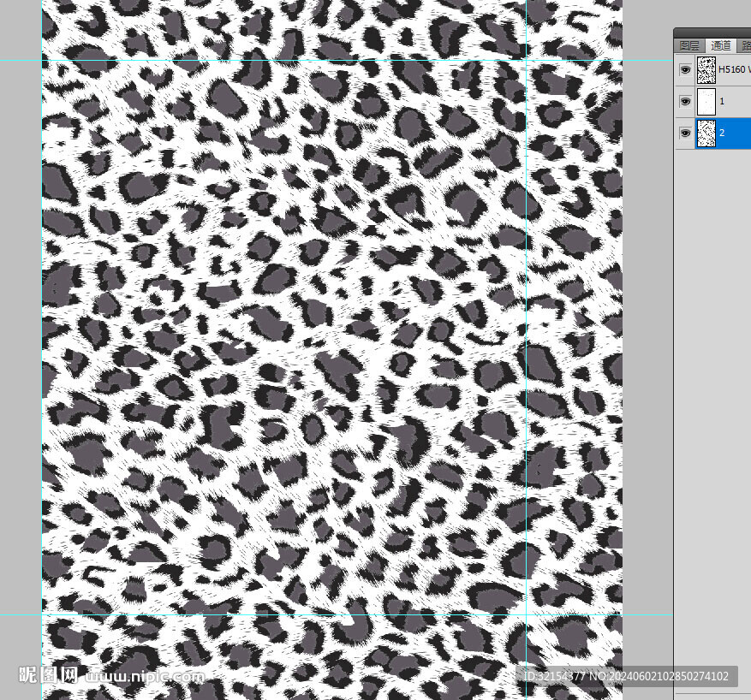Image resolution: width=751 pixels, height=700 pixels.
Task: Open the 通道 (Channels) tab
Action: [721, 45]
